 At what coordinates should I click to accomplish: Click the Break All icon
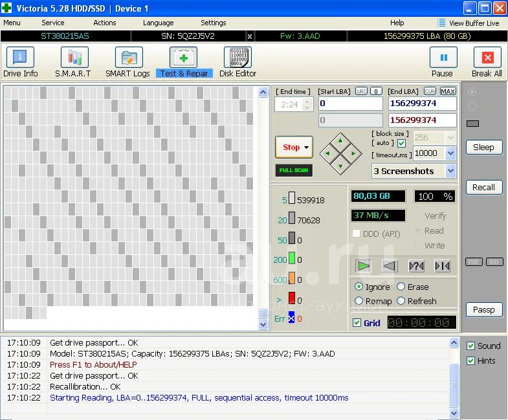(x=487, y=58)
